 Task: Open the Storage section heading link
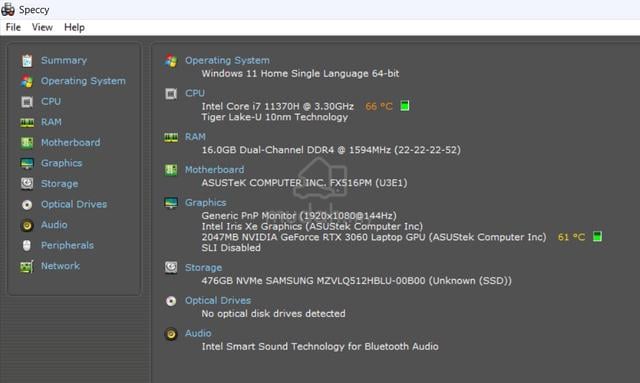[x=203, y=268]
